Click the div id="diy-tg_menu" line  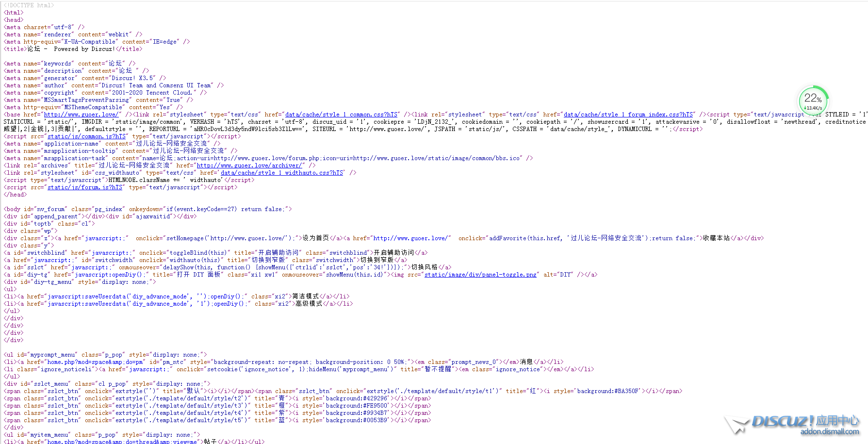(80, 282)
